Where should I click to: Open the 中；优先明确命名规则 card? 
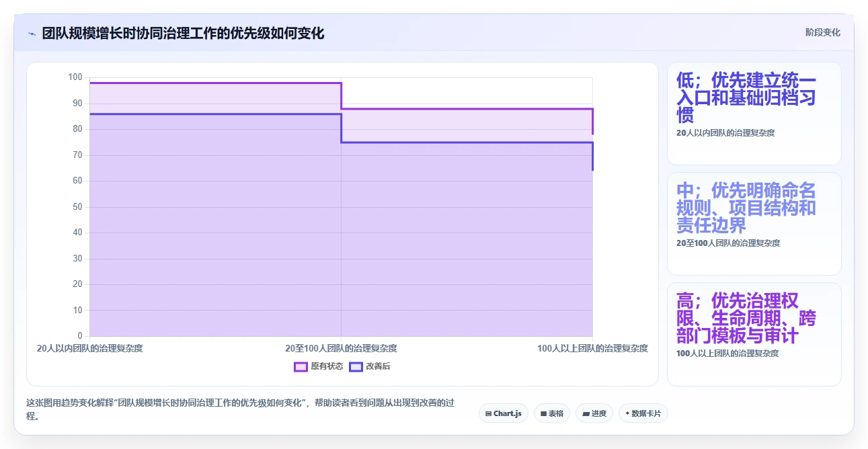click(754, 224)
